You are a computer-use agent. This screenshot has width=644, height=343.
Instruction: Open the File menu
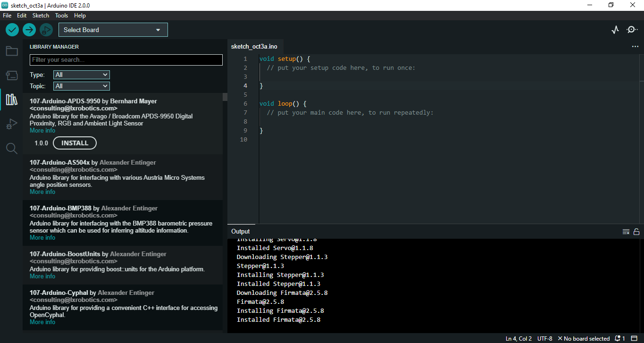(7, 16)
